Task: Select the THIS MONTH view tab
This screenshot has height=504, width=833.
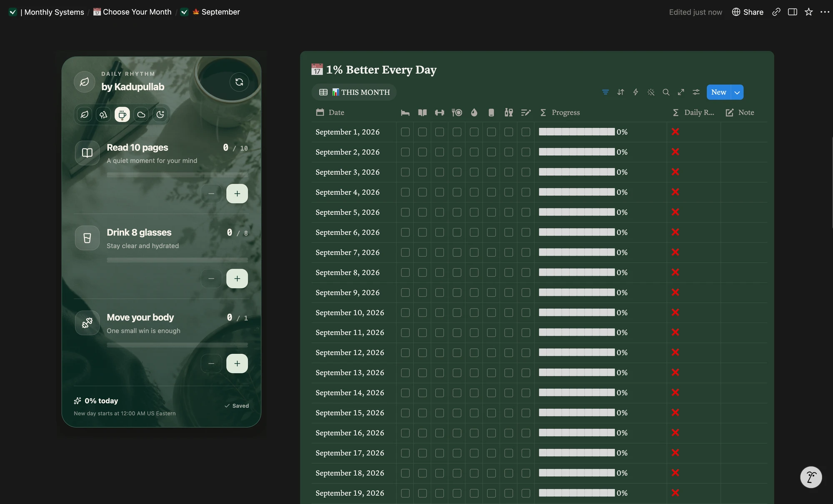Action: [354, 92]
